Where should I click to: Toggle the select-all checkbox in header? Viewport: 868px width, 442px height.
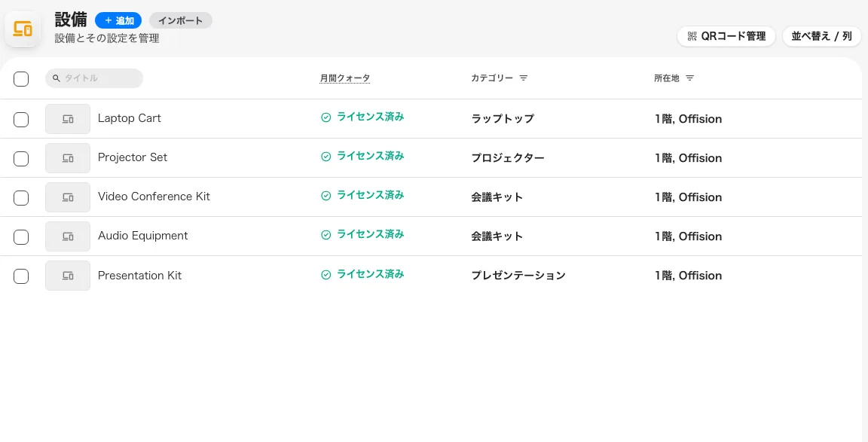point(21,78)
